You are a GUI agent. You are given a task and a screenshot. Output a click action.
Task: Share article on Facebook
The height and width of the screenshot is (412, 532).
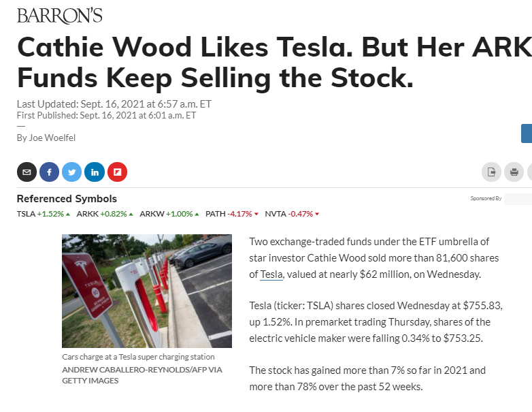pos(49,172)
